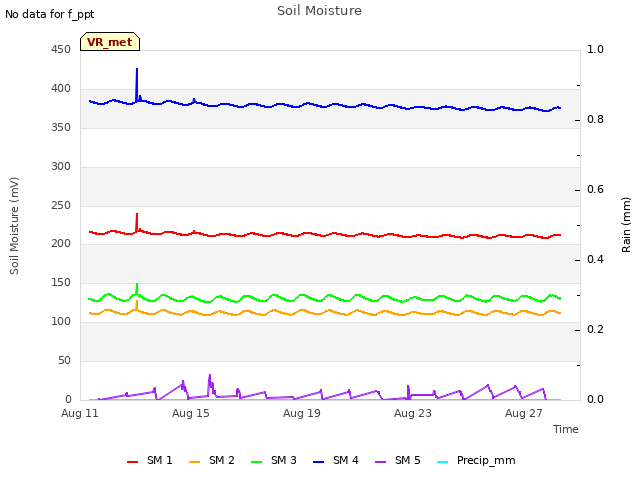Toggle SM 5 series in legend
This screenshot has width=640, height=480.
[x=398, y=461]
